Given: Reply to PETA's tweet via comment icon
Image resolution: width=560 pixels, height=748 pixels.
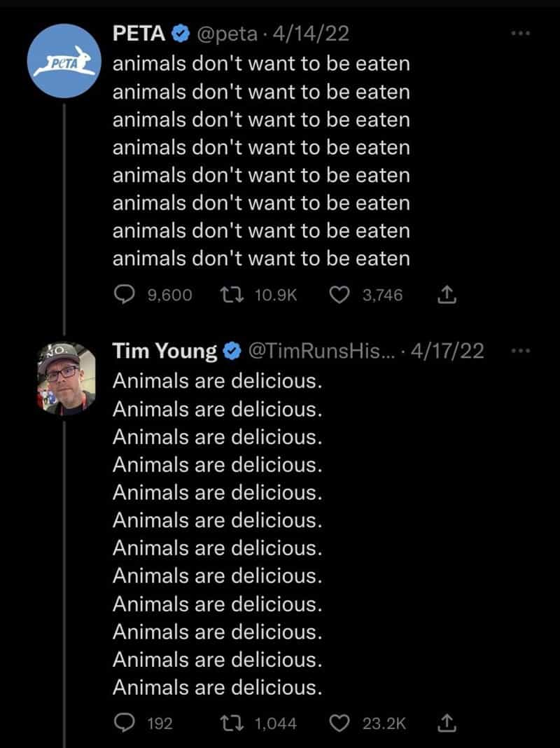Looking at the screenshot, I should 125,296.
